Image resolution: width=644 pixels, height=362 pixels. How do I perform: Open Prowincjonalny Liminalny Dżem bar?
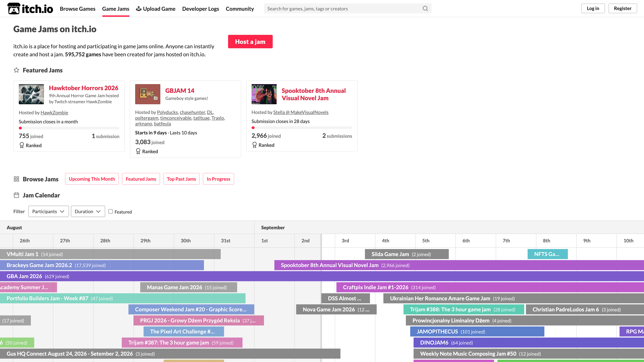525,321
